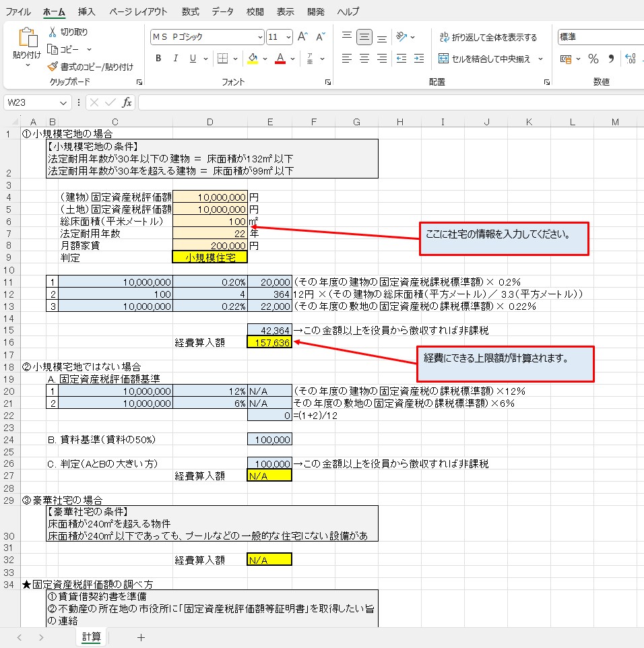Toggle wrap text (折り返して全体を表示する)

coord(488,37)
